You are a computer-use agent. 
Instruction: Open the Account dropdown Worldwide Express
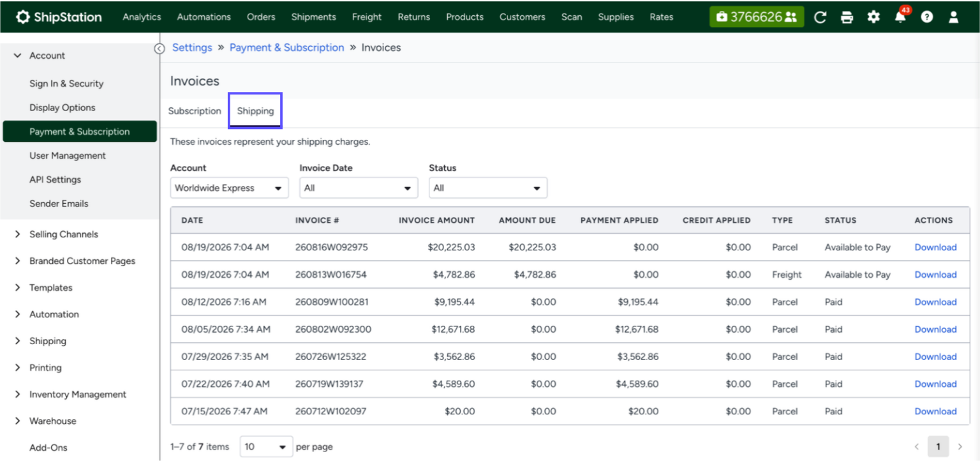tap(229, 188)
